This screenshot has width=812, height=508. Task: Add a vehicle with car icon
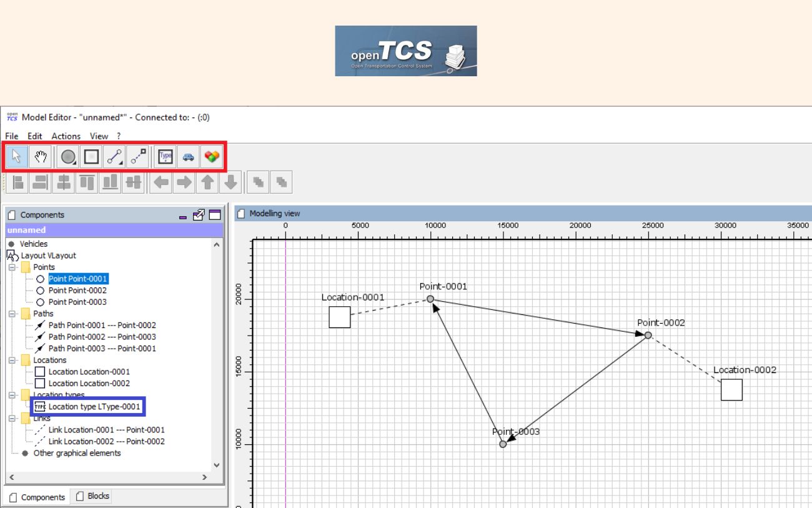coord(188,157)
